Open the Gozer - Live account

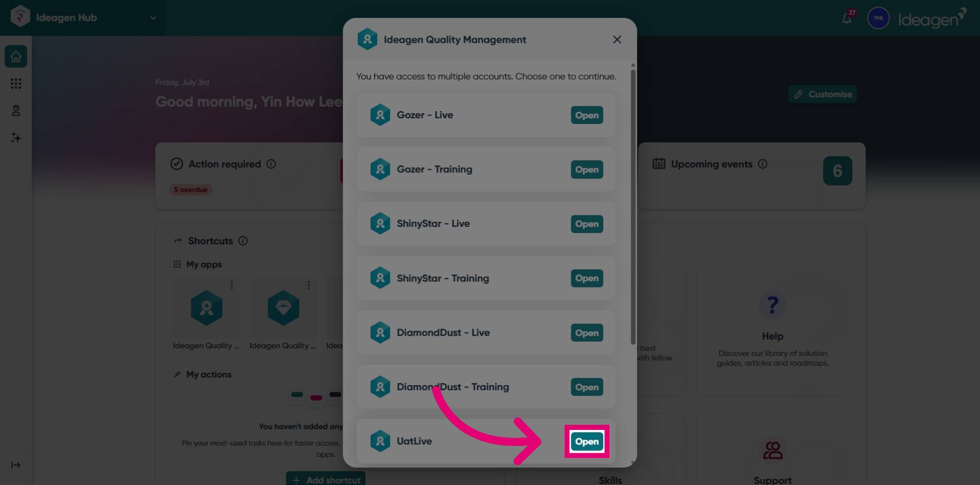click(586, 115)
